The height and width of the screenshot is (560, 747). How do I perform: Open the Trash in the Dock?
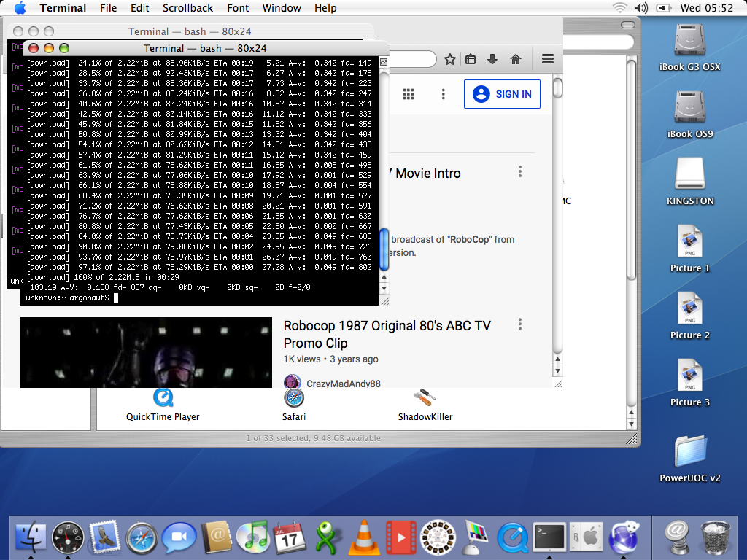coord(715,537)
